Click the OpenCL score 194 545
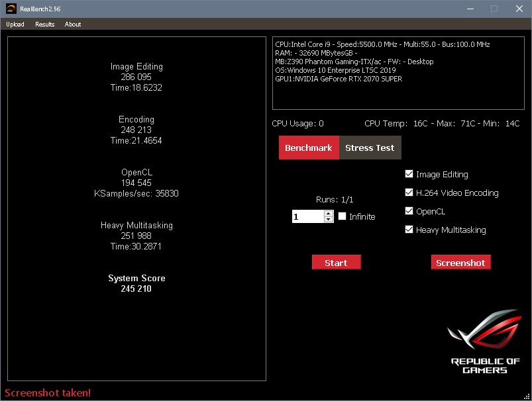Image resolution: width=532 pixels, height=401 pixels. click(x=136, y=183)
